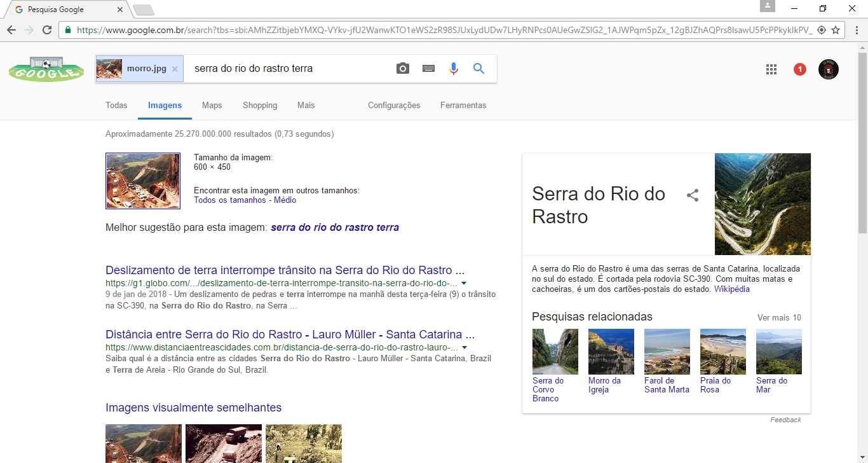Open Mais dropdown menu
Screen dimensions: 868x463
[x=306, y=106]
